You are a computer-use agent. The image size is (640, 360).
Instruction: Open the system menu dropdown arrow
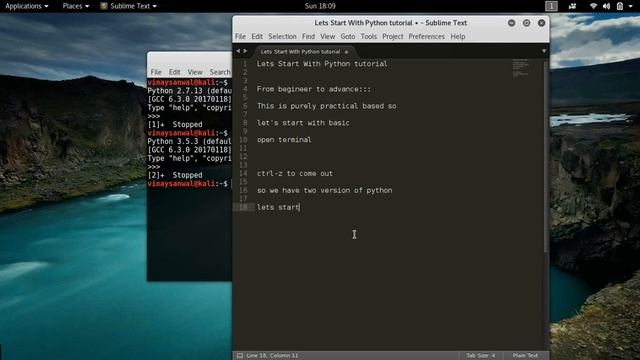pyautogui.click(x=631, y=6)
